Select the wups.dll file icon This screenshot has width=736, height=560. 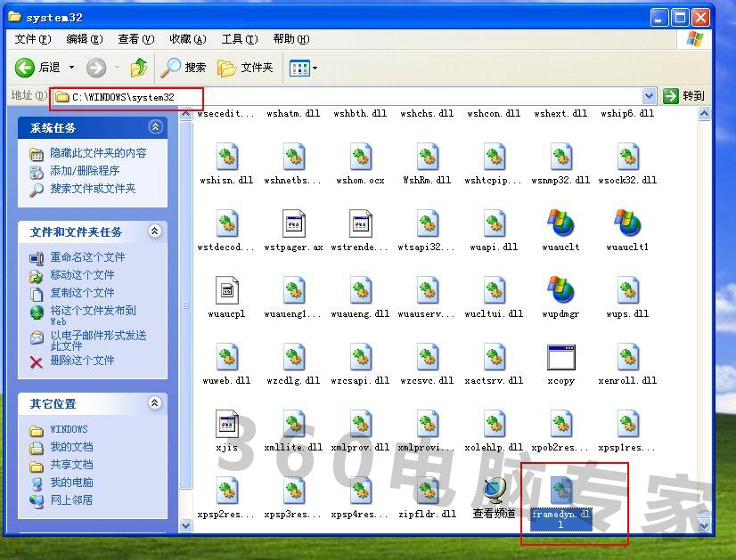click(x=627, y=290)
